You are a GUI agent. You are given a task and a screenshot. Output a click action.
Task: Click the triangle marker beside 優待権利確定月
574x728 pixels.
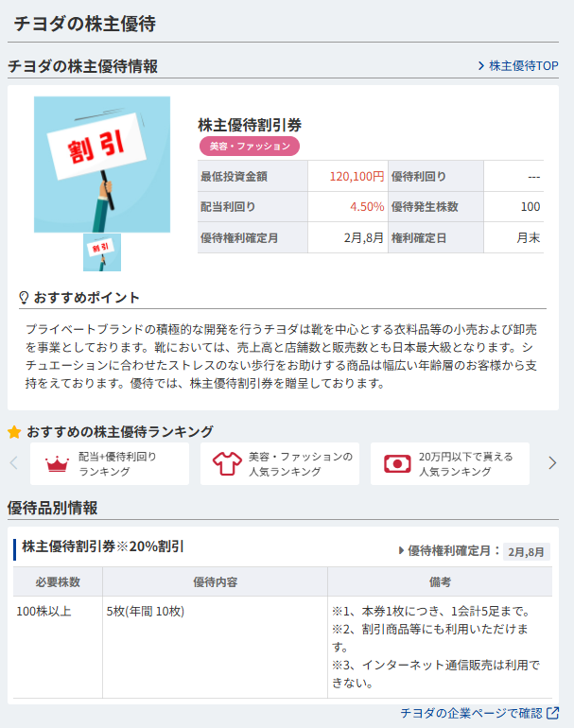pyautogui.click(x=401, y=550)
